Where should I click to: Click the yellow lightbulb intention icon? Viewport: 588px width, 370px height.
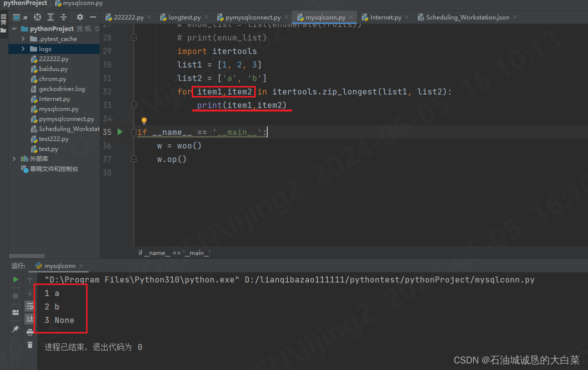[144, 120]
